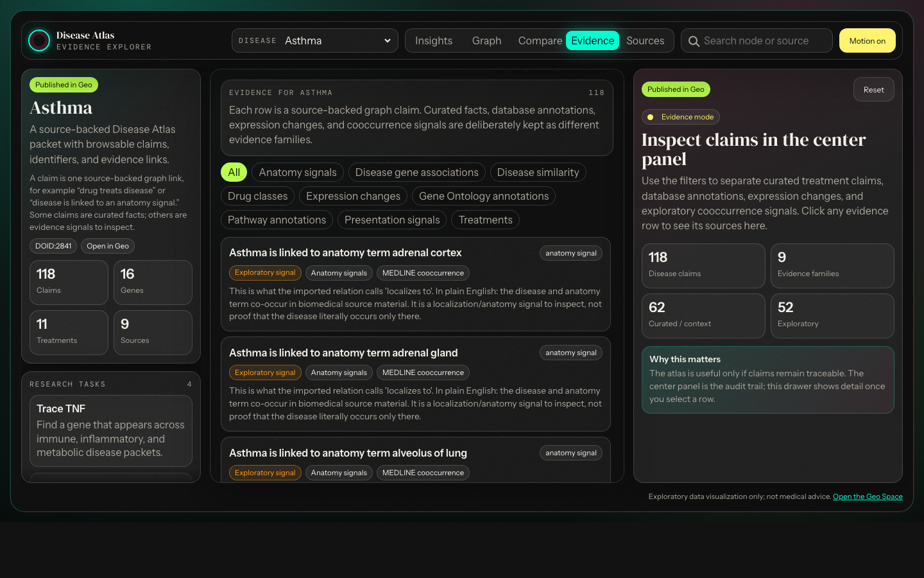Filter by Anatomy signals chip
The image size is (924, 578).
point(298,172)
